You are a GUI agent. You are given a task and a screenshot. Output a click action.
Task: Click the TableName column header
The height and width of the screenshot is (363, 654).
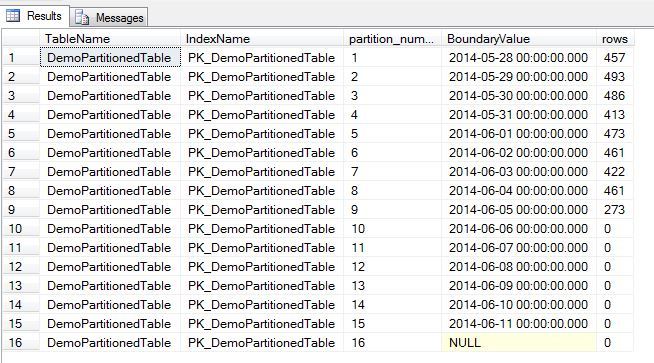(x=110, y=39)
